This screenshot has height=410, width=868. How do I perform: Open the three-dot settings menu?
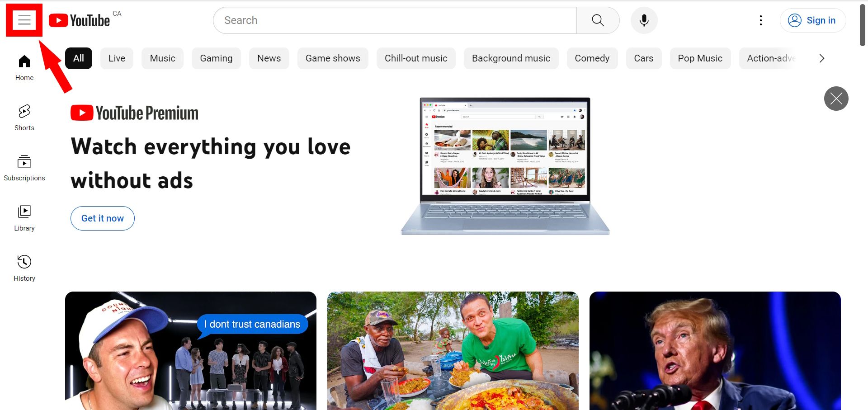[x=761, y=20]
